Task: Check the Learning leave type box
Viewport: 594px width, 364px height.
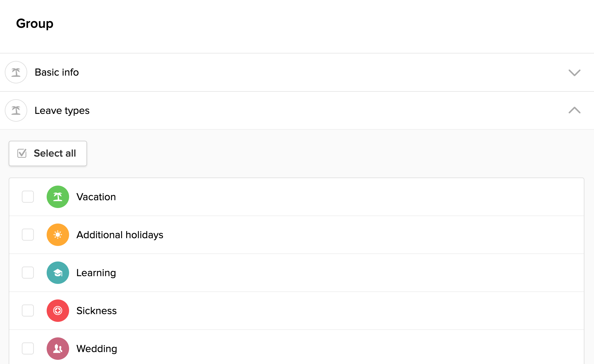Action: tap(28, 273)
